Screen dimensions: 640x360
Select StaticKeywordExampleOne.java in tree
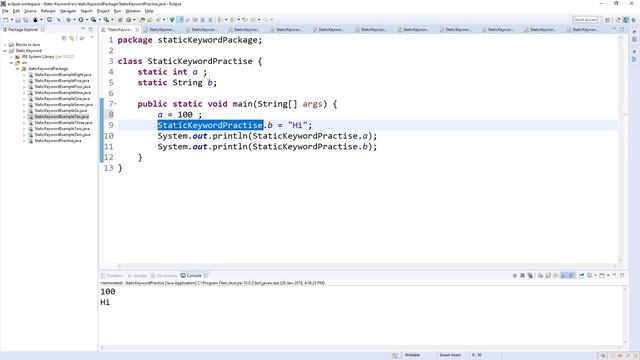pos(62,98)
